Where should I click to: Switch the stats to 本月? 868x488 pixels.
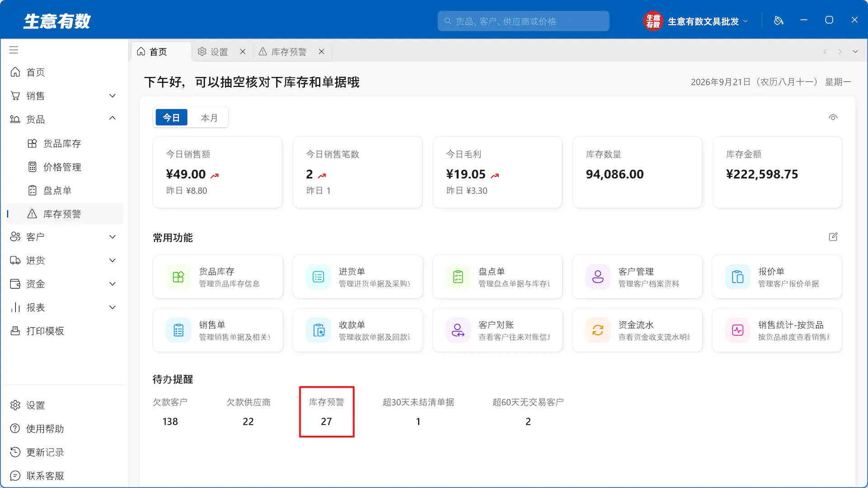(x=209, y=118)
